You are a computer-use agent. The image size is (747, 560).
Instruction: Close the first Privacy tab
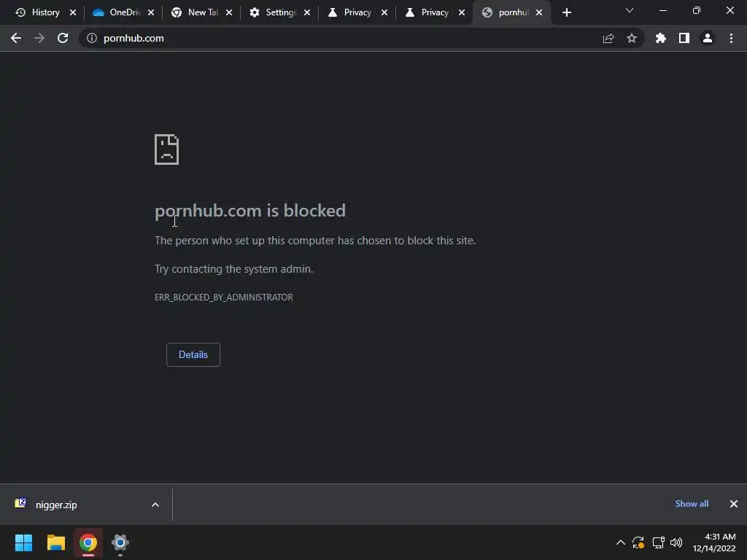click(x=384, y=12)
